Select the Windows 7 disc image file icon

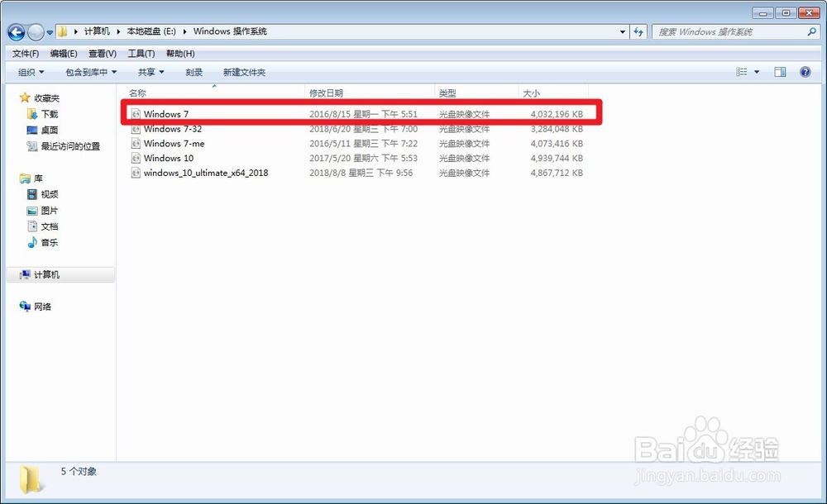tap(136, 114)
